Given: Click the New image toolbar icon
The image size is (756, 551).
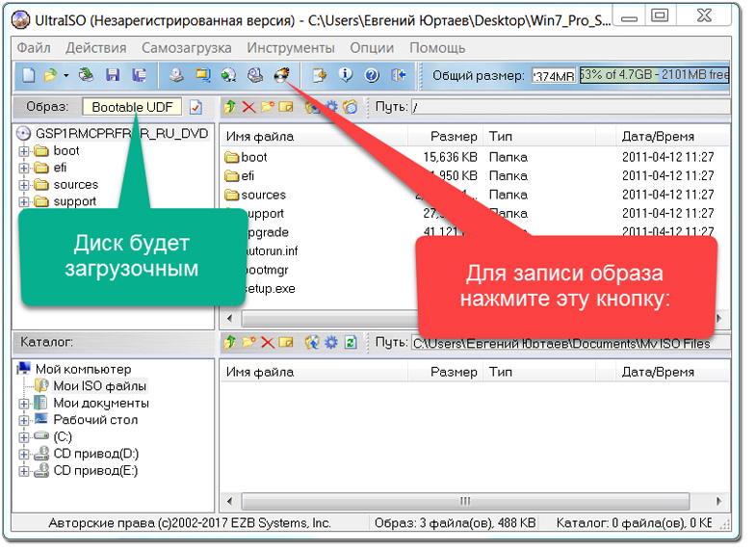Looking at the screenshot, I should tap(29, 76).
